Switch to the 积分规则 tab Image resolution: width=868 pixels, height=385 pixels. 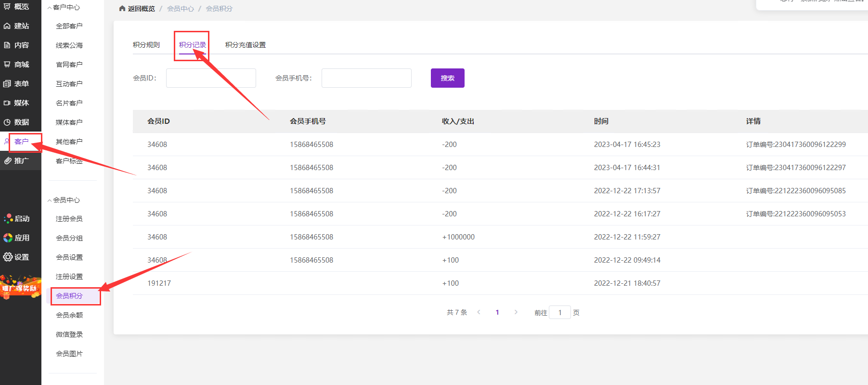(x=146, y=45)
